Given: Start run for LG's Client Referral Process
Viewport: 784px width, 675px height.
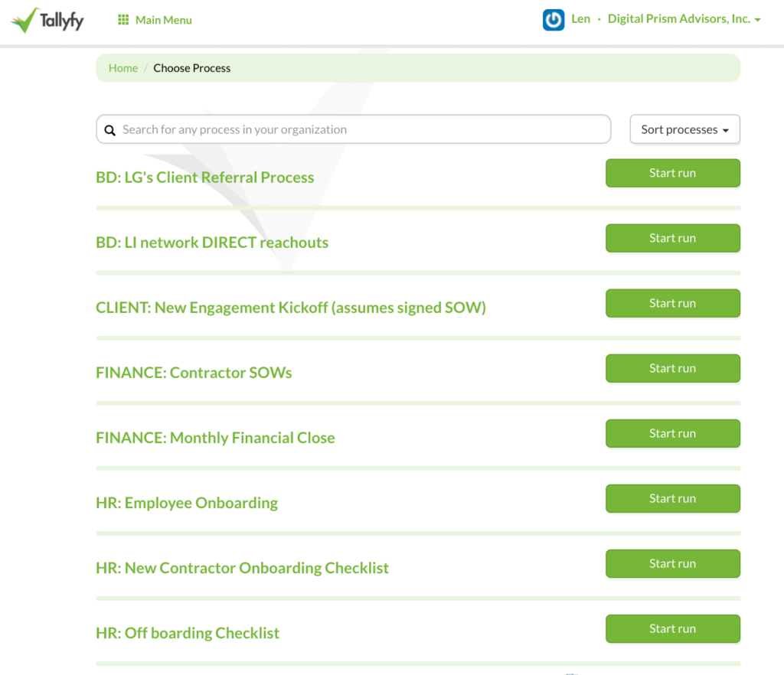Looking at the screenshot, I should click(x=672, y=173).
